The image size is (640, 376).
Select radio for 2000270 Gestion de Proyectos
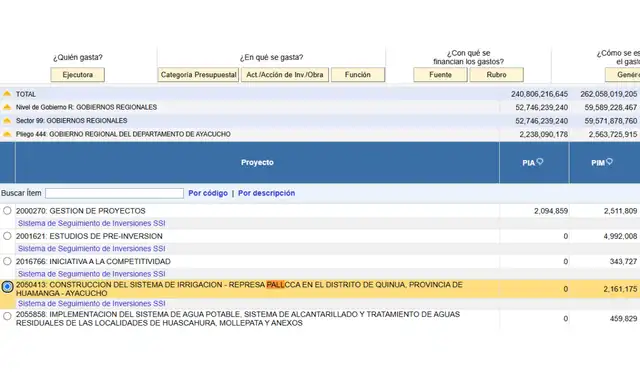(x=7, y=211)
